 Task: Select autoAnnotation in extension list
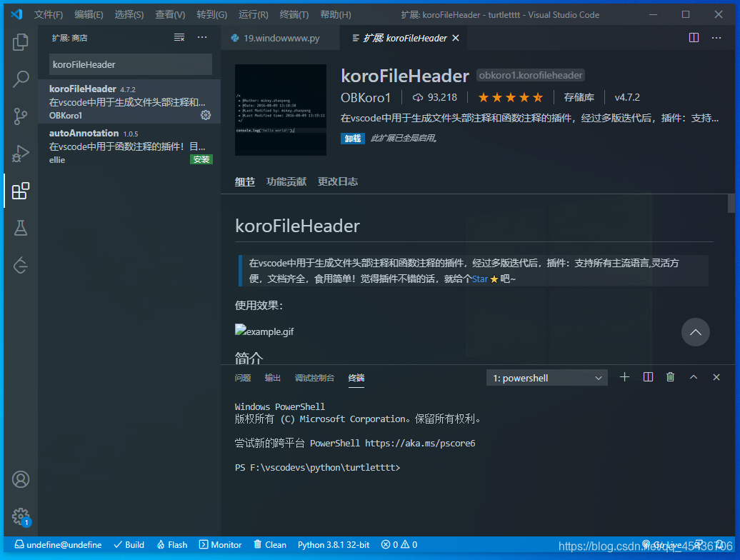pyautogui.click(x=129, y=146)
